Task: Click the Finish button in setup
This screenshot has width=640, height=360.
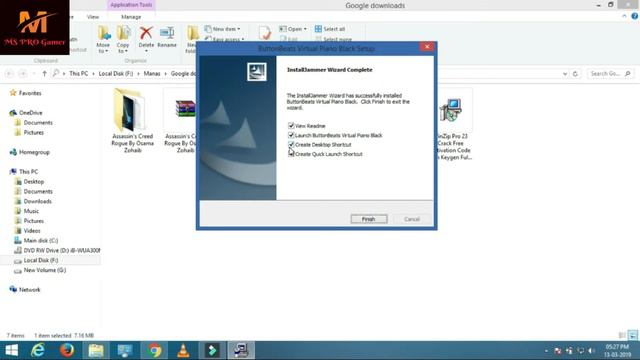Action: (369, 219)
